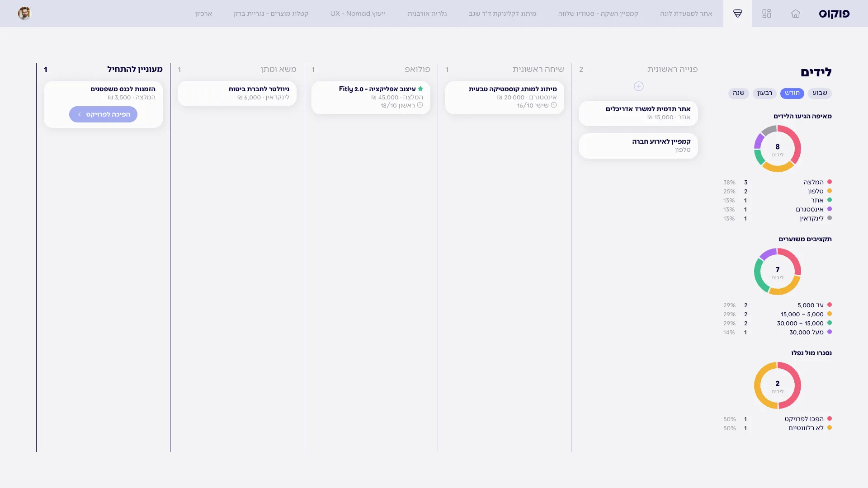Click the lead sources donut chart
Viewport: 868px width, 488px height.
[777, 149]
